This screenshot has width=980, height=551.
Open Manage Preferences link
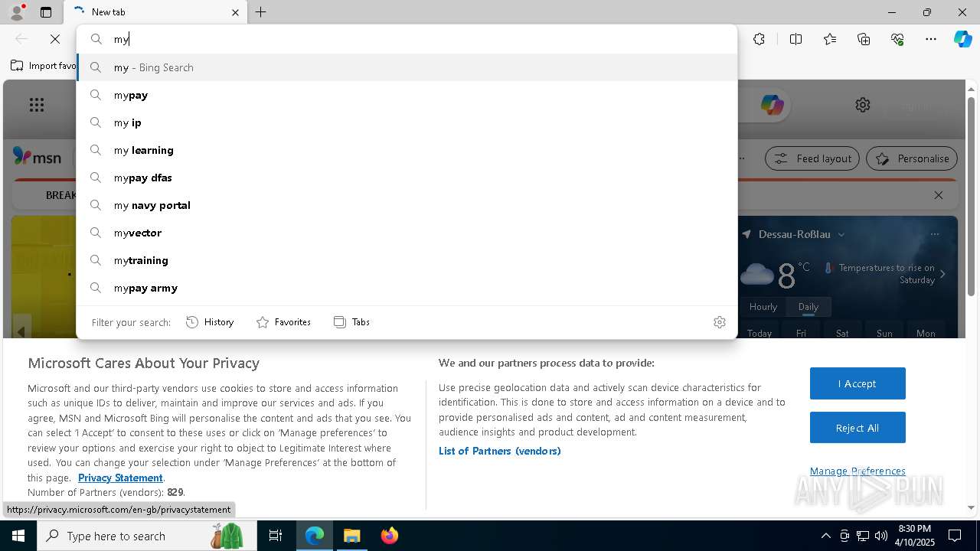[x=857, y=471]
